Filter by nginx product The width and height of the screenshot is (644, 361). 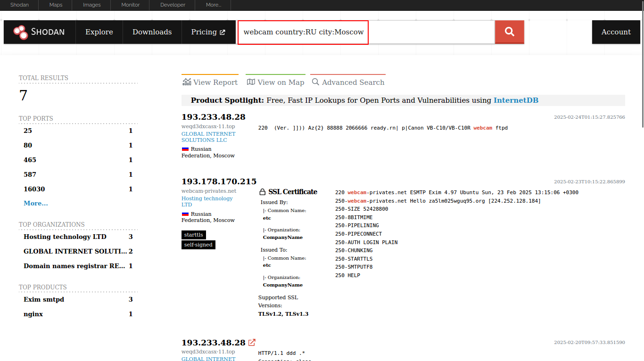78,314
